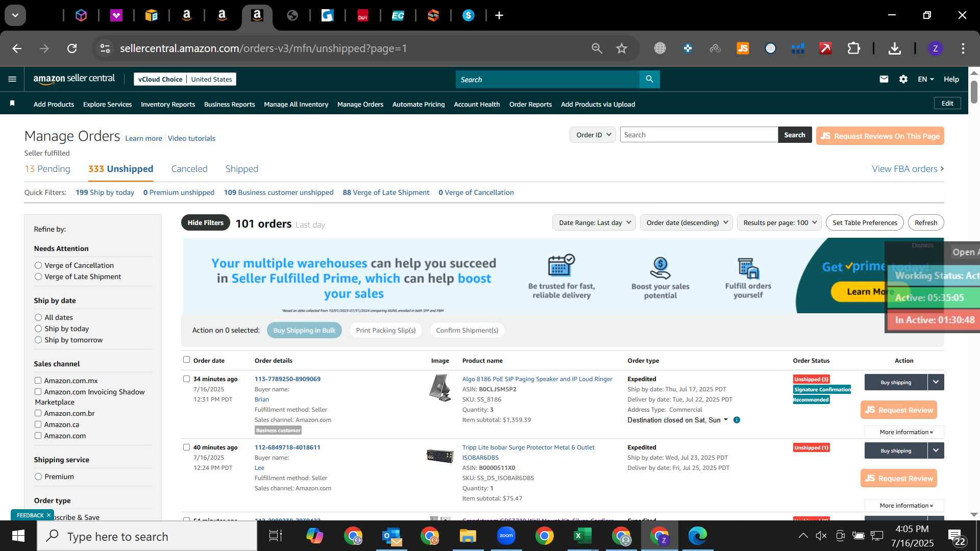
Task: Click the order search input field
Action: (699, 135)
